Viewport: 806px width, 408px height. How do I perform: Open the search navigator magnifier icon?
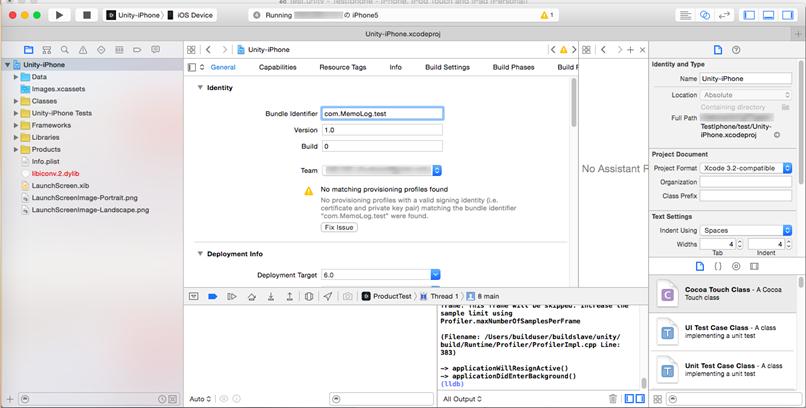click(65, 49)
